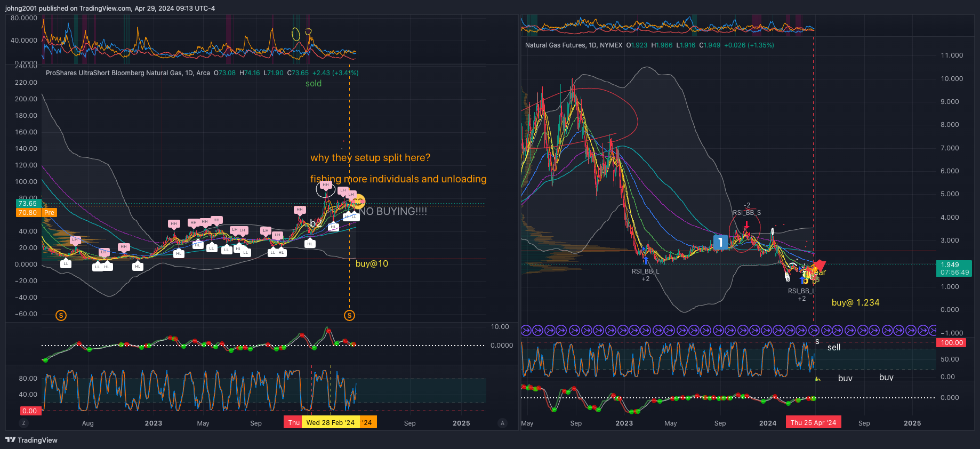Viewport: 980px width, 449px height.
Task: Select the buy@ 1.234 annotation
Action: pyautogui.click(x=855, y=303)
